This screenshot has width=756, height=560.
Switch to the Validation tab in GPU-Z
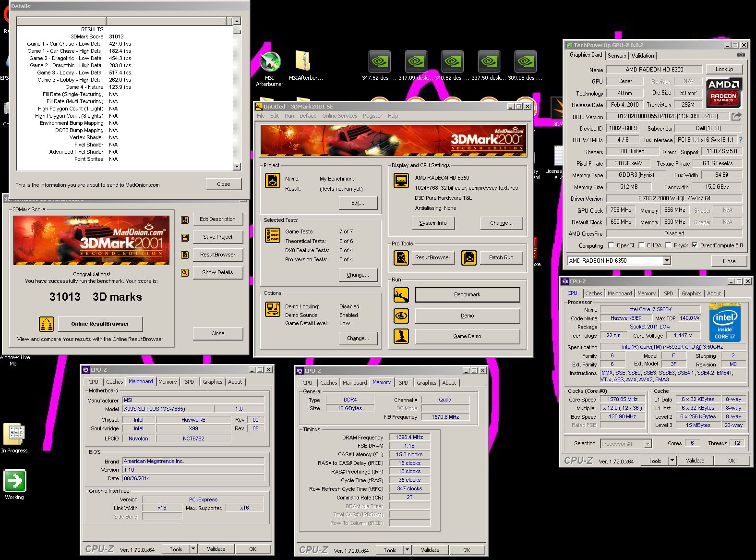point(643,56)
